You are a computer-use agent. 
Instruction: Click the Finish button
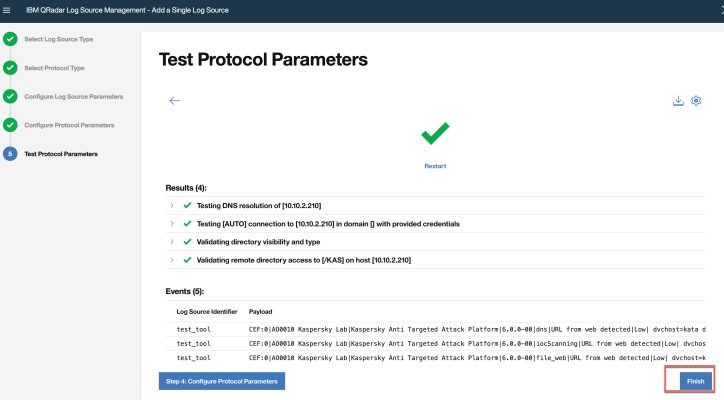click(x=695, y=381)
